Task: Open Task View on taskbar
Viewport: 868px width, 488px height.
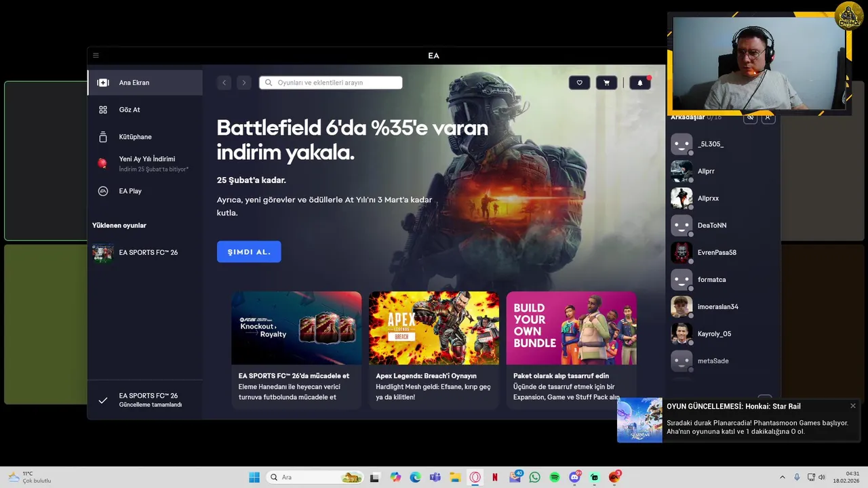Action: click(x=374, y=477)
